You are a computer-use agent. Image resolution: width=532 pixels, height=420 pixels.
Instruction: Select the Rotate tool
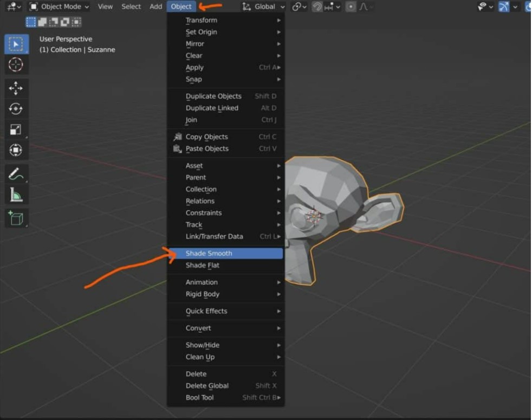pyautogui.click(x=17, y=107)
